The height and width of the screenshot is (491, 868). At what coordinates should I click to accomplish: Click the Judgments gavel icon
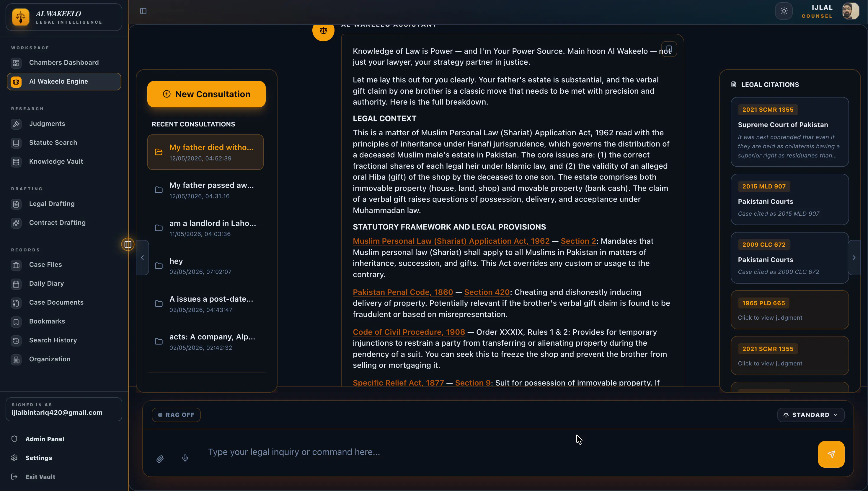pyautogui.click(x=16, y=124)
